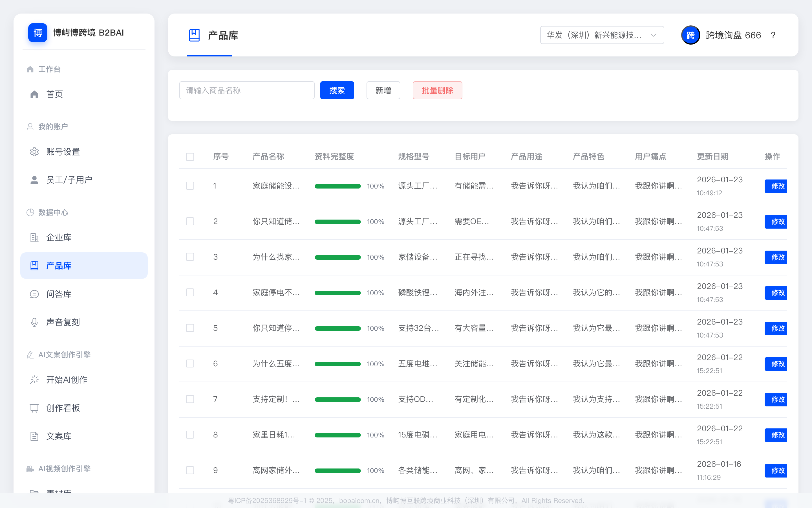Click 修改 for row 8 家里日耗
812x508 pixels.
tap(776, 435)
